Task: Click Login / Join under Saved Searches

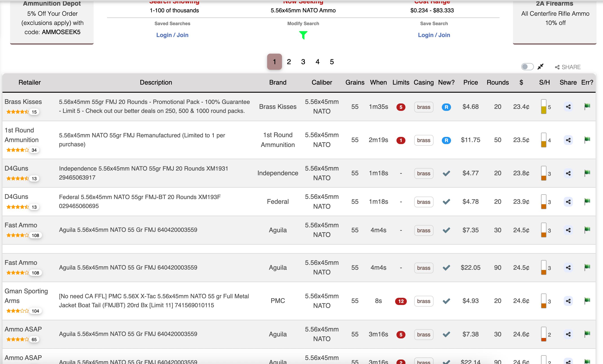Action: pos(172,35)
